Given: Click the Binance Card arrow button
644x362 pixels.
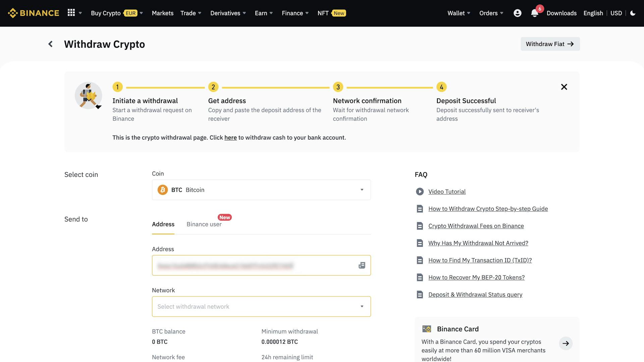Looking at the screenshot, I should coord(566,343).
